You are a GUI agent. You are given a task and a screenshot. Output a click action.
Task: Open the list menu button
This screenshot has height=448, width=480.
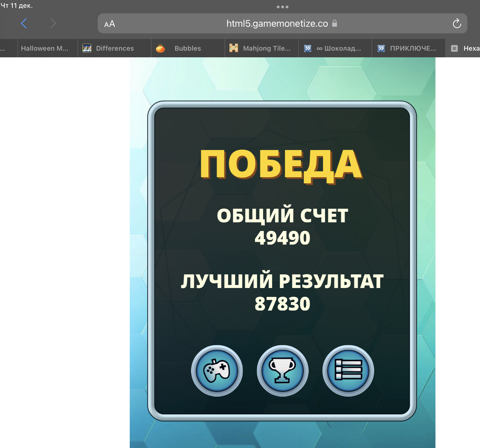coord(348,371)
